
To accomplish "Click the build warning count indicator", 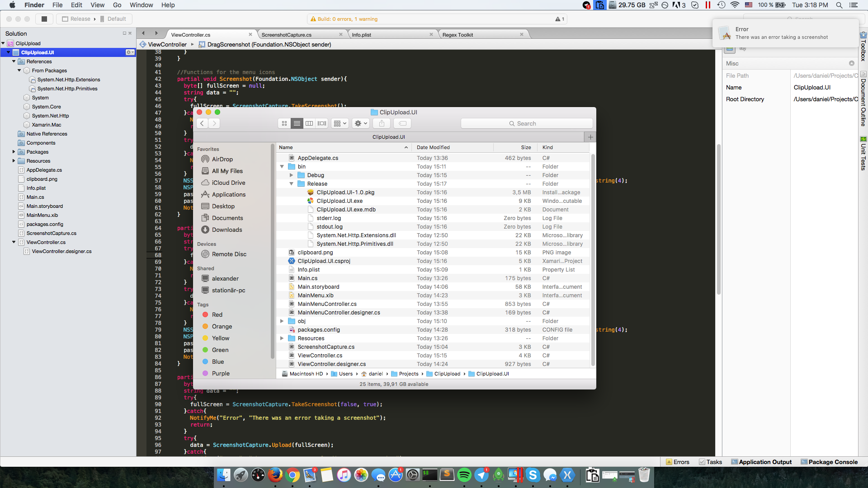I will [560, 19].
